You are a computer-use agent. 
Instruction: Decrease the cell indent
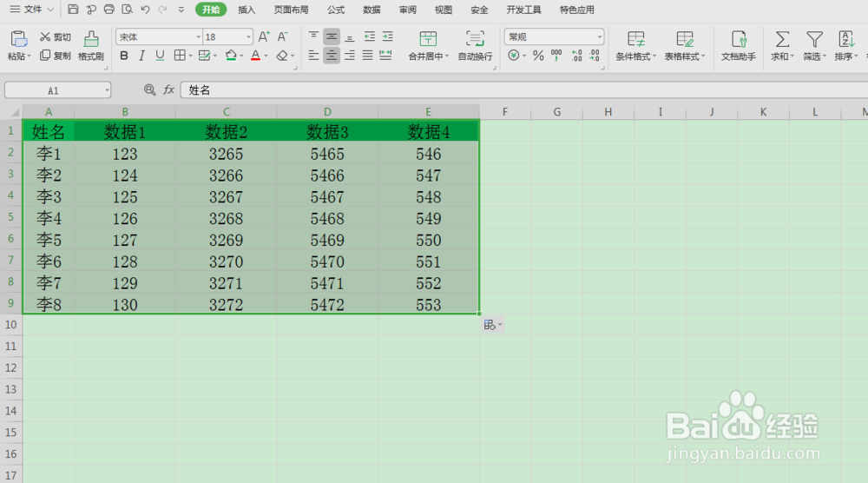(x=369, y=37)
